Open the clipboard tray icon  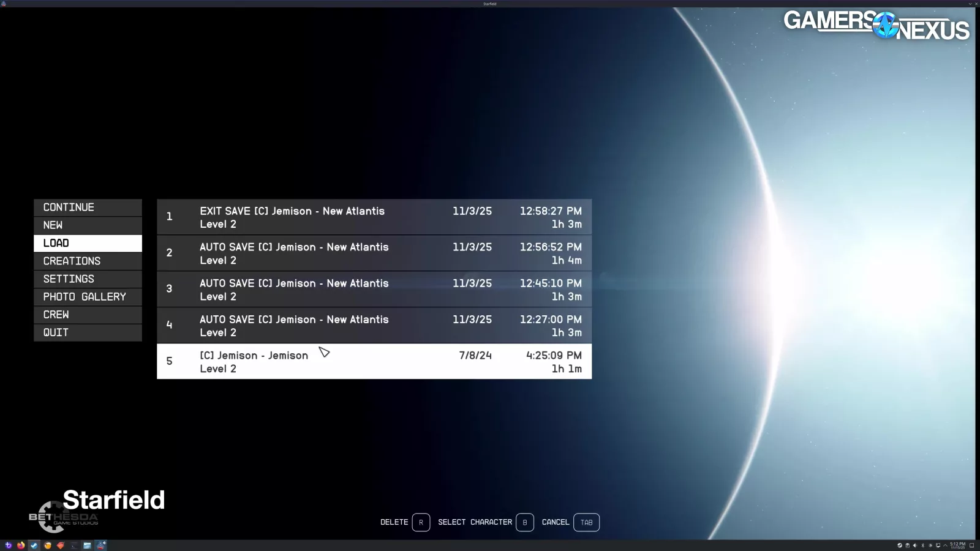pyautogui.click(x=907, y=545)
